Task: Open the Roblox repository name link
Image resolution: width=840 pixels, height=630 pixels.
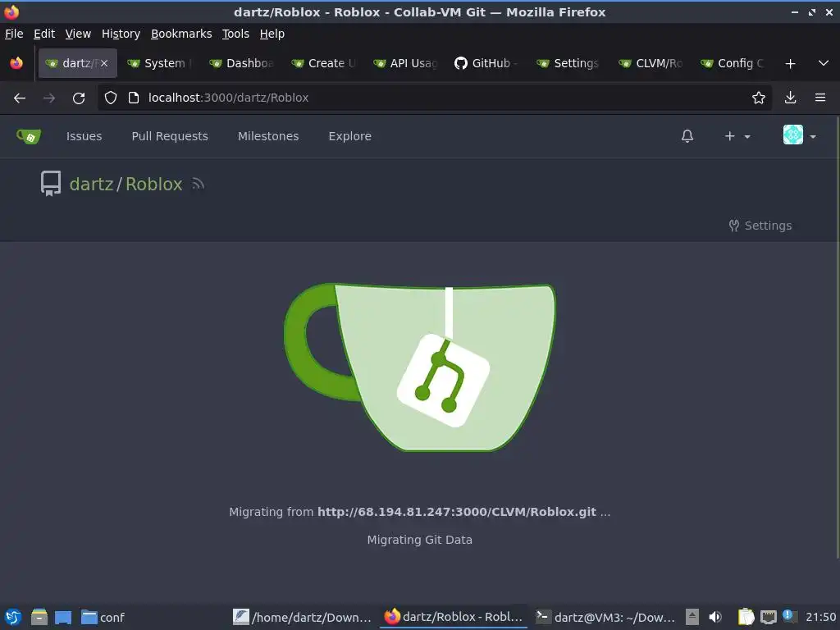Action: tap(153, 185)
